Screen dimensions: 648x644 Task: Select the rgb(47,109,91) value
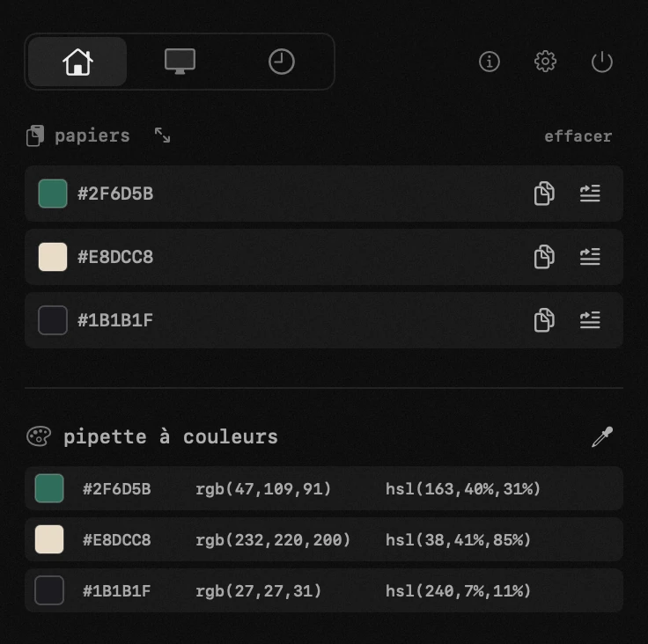click(x=263, y=488)
